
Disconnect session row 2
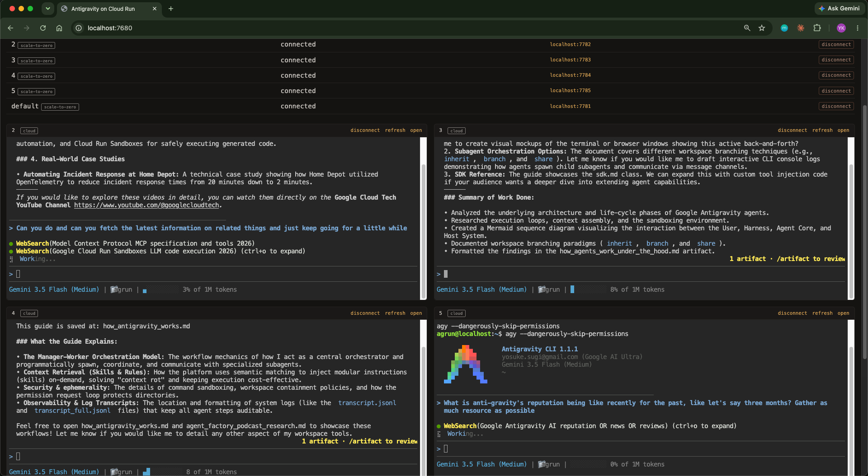coord(836,44)
